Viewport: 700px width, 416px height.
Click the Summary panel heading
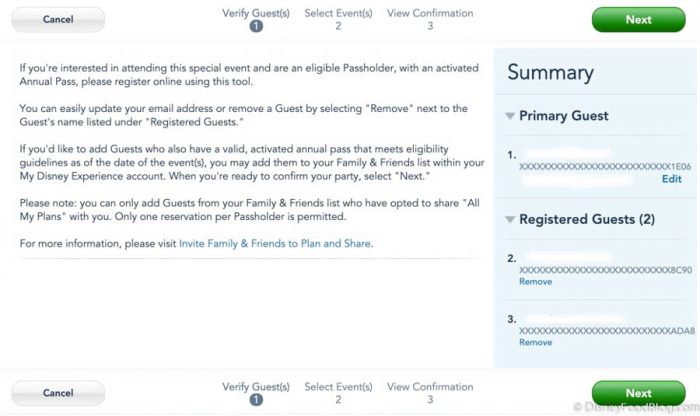coord(550,72)
